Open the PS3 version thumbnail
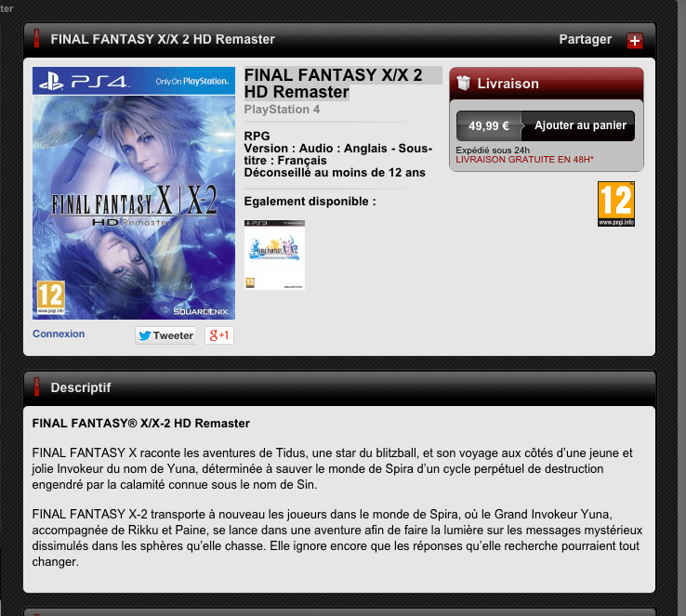Screen dimensions: 686x616 274,255
